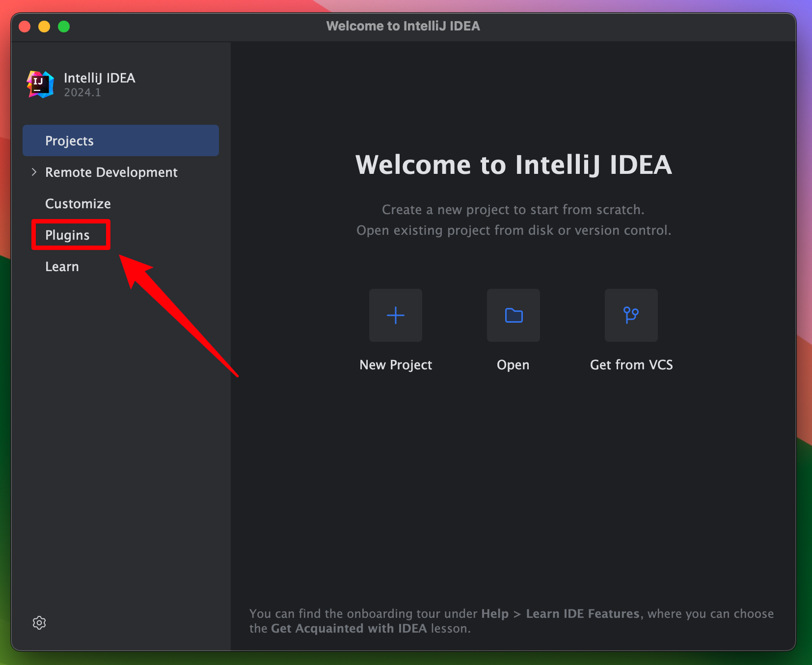Click the IntelliJ IDEA product name text

(100, 78)
